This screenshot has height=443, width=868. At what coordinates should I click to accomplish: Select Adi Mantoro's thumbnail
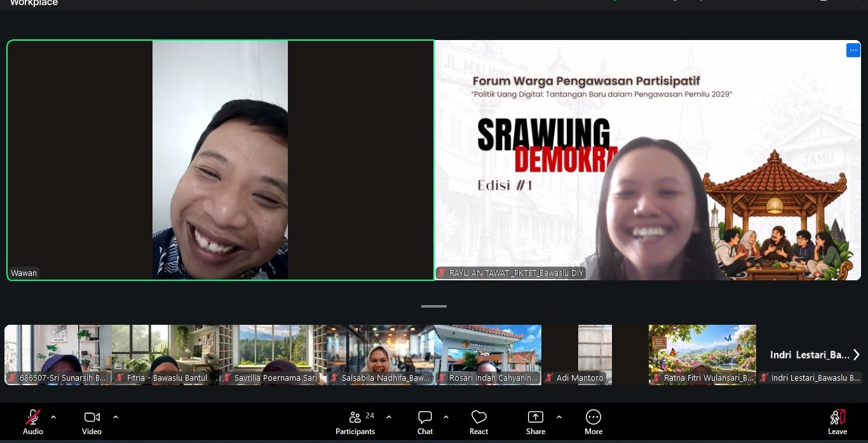tap(595, 355)
